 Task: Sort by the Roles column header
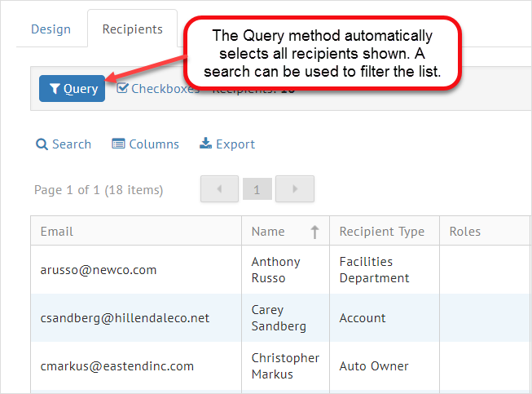(x=485, y=232)
